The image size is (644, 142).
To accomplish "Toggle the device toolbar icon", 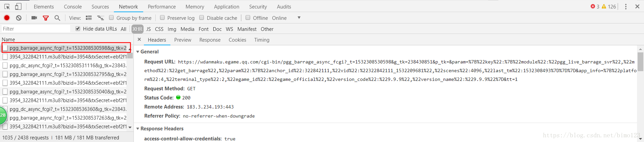I will click(18, 6).
